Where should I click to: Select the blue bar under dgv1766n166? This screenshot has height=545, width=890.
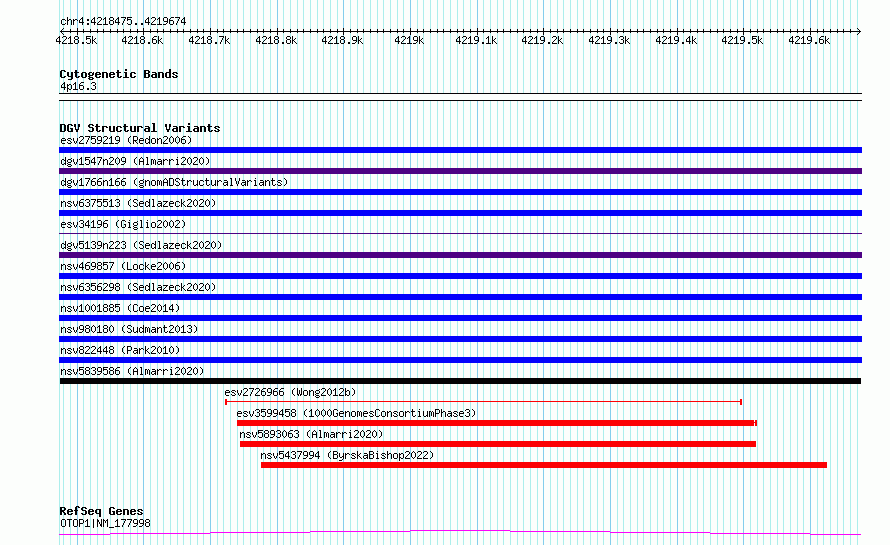click(460, 192)
